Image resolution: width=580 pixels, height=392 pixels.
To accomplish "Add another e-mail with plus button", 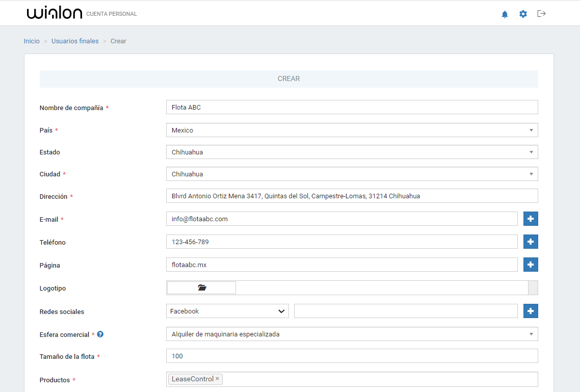I will pyautogui.click(x=531, y=219).
